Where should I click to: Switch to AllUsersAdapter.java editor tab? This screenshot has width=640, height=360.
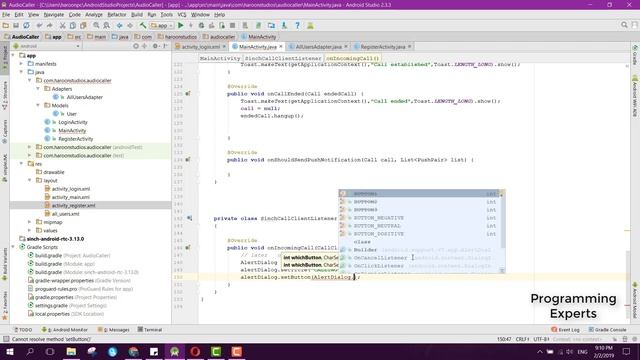pyautogui.click(x=318, y=47)
